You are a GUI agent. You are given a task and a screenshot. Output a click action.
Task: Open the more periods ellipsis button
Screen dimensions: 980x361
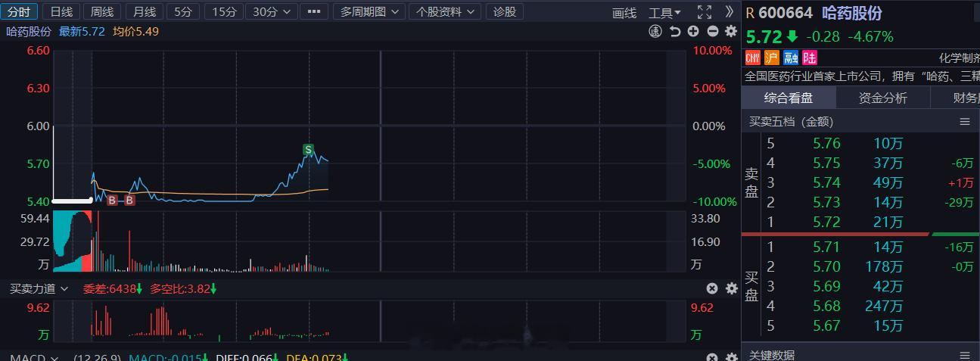(x=315, y=11)
